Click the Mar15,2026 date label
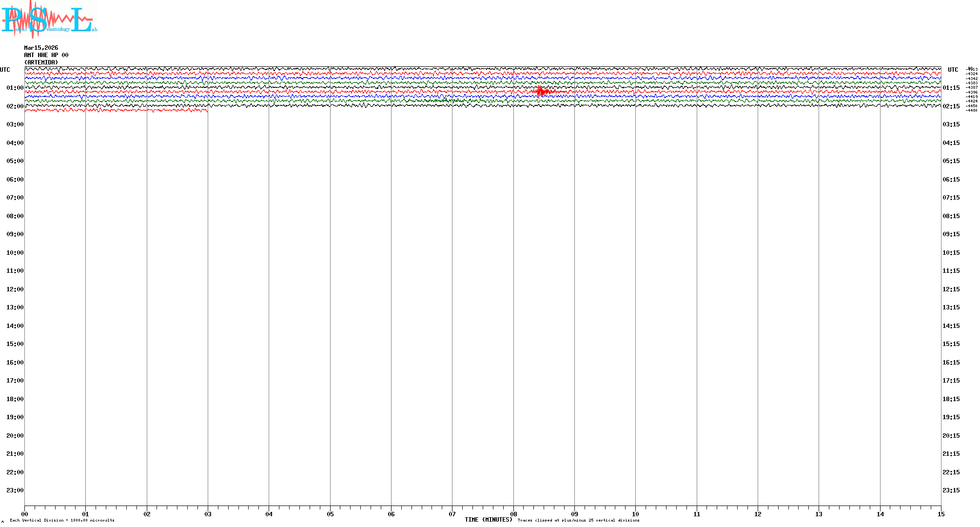The height and width of the screenshot is (527, 980). coord(41,48)
